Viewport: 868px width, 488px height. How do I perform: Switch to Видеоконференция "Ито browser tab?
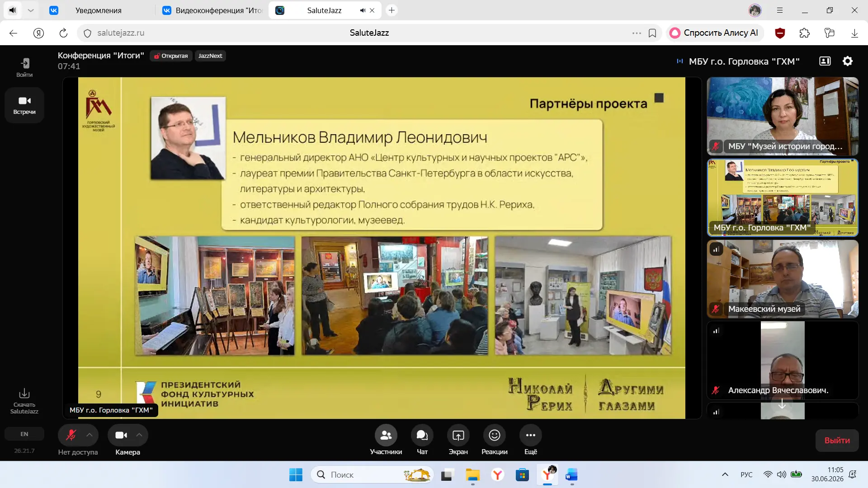[212, 10]
